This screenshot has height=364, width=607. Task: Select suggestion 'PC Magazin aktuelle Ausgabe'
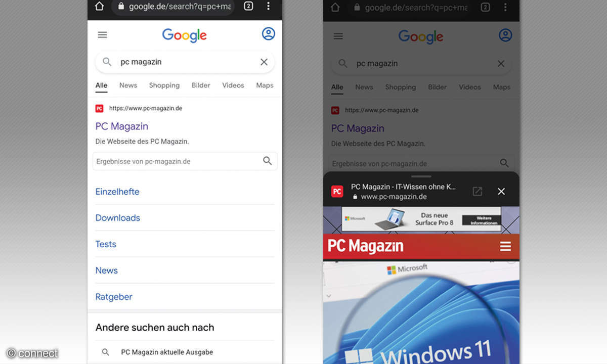[x=167, y=352]
